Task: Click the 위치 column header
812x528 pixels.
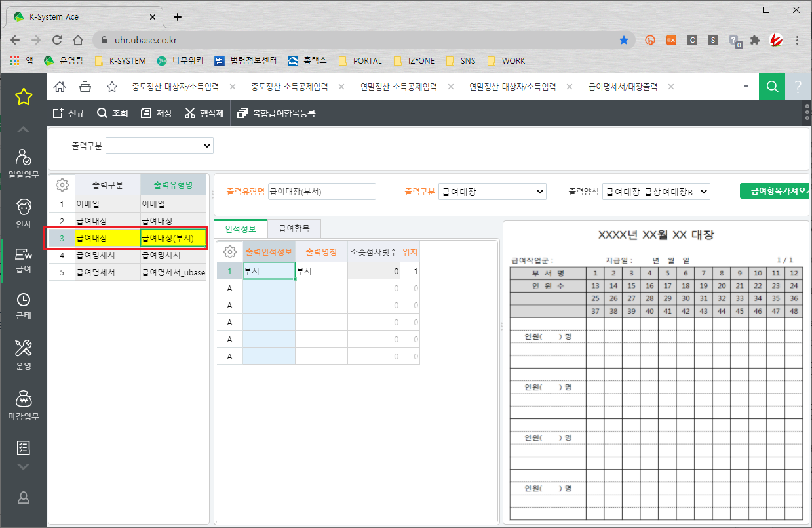Action: 410,251
